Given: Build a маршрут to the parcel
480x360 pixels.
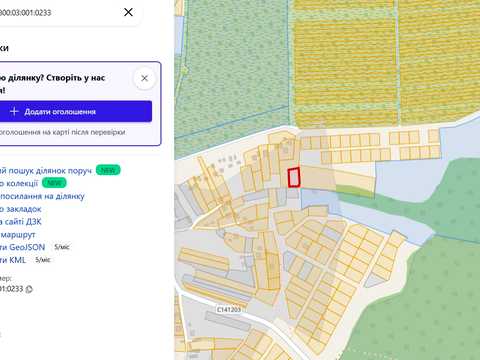Looking at the screenshot, I should click(x=18, y=235).
